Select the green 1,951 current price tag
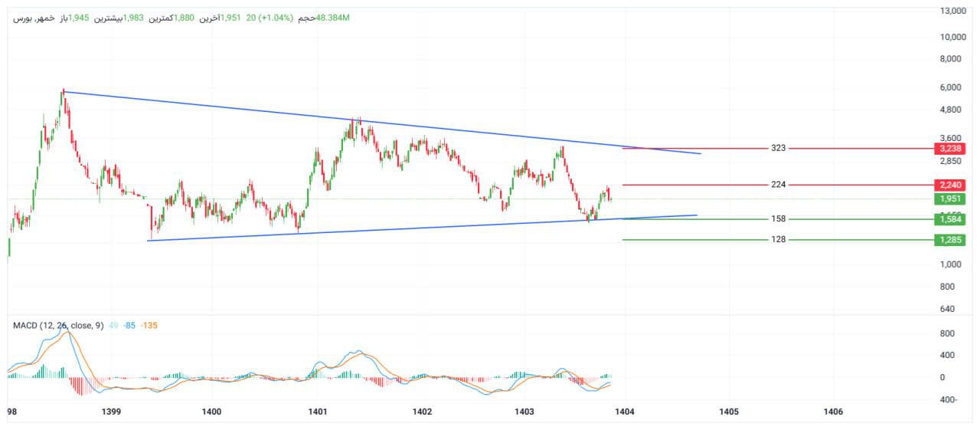 tap(949, 199)
